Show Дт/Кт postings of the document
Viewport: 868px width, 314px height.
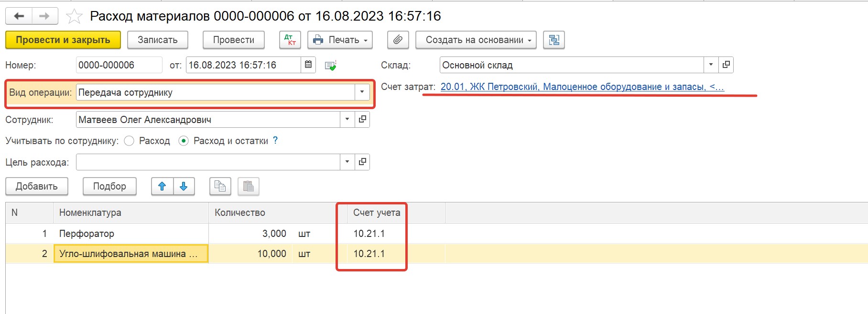tap(290, 40)
